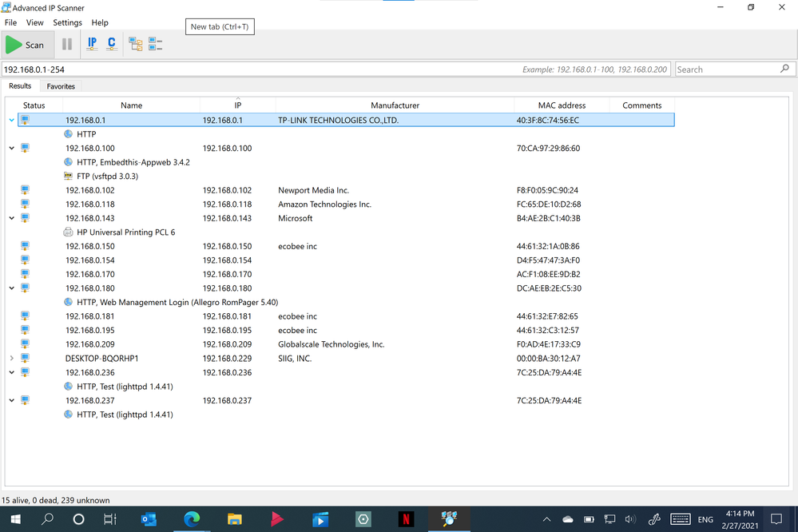
Task: Sort by Manufacturer column header
Action: tap(395, 105)
